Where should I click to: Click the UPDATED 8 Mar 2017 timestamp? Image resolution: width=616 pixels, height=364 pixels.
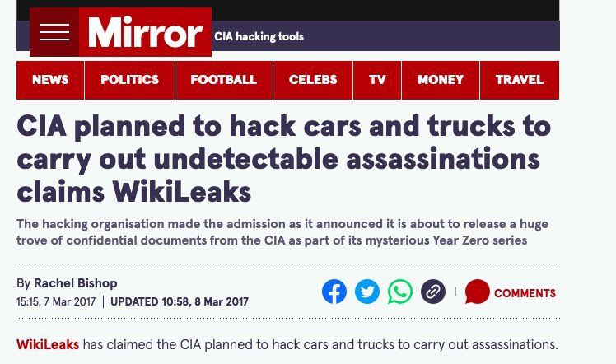[180, 301]
